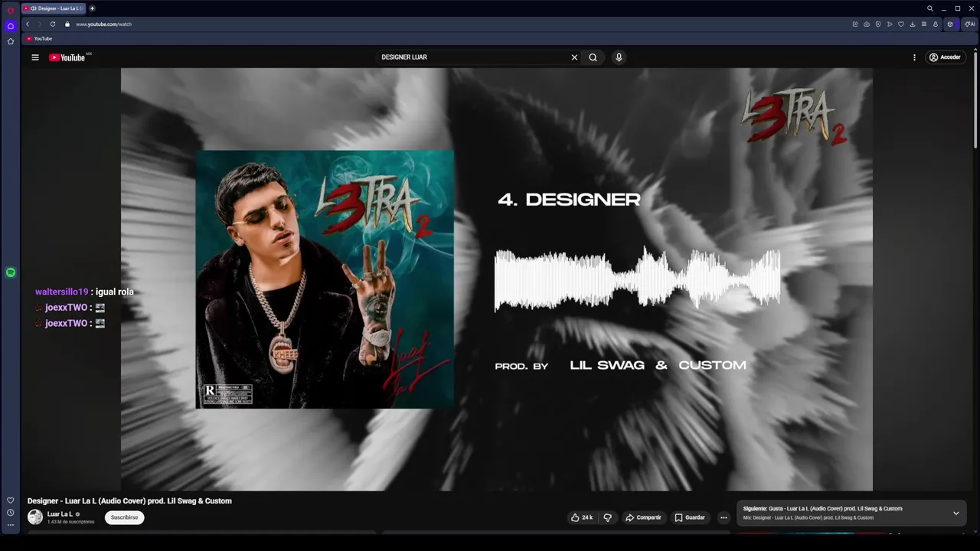Screen dimensions: 980x551
Task: Expand the Siguiente mix queue chevron
Action: click(955, 514)
